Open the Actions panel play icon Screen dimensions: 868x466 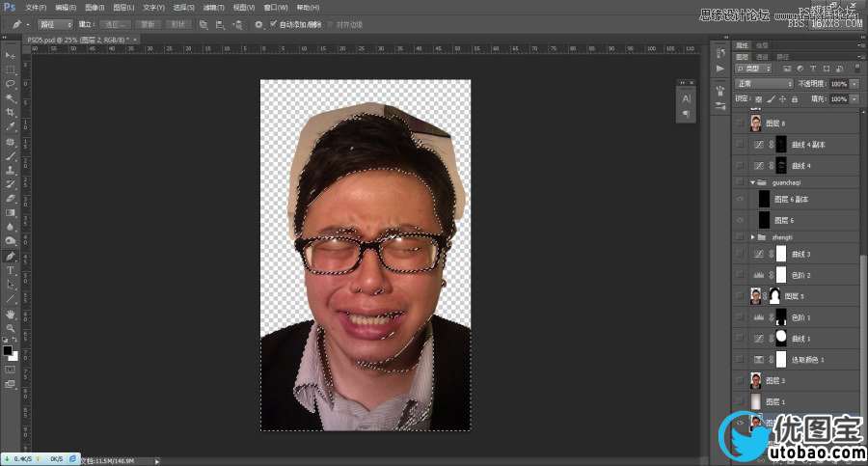point(720,69)
